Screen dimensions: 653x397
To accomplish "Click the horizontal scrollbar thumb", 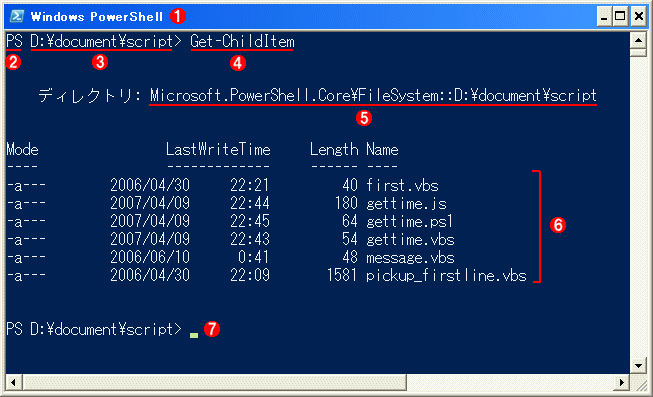I will (214, 382).
